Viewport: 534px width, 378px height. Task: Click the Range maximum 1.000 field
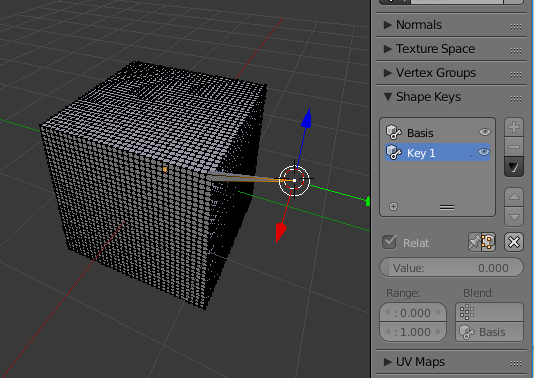pos(413,332)
